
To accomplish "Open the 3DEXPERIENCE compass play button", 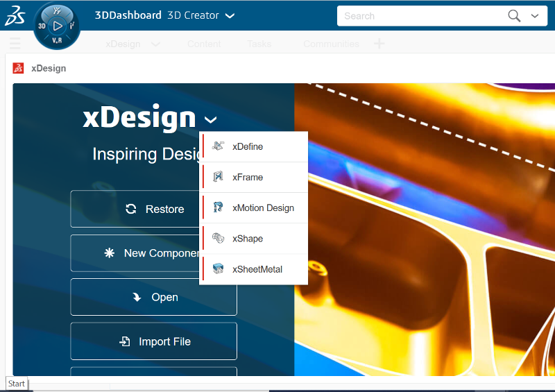I will 57,26.
